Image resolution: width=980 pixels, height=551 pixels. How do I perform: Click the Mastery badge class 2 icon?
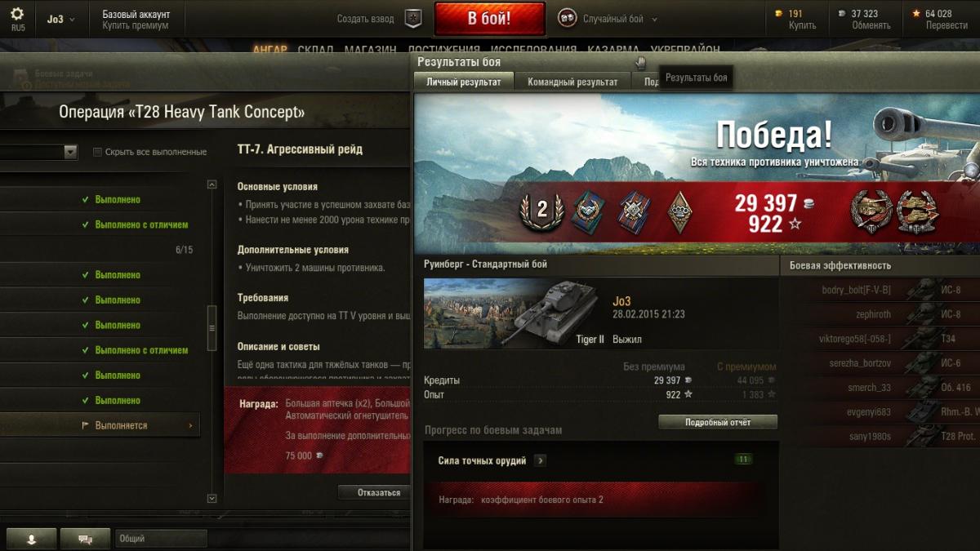(541, 211)
